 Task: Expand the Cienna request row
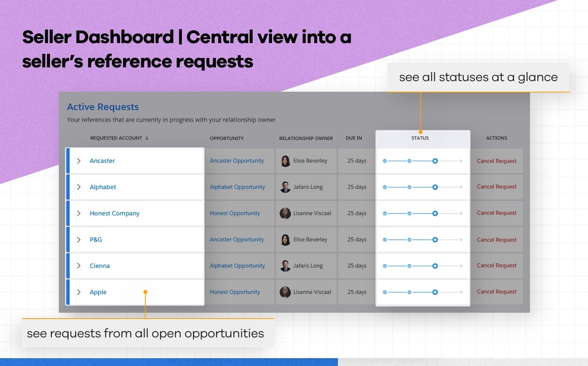pyautogui.click(x=79, y=266)
